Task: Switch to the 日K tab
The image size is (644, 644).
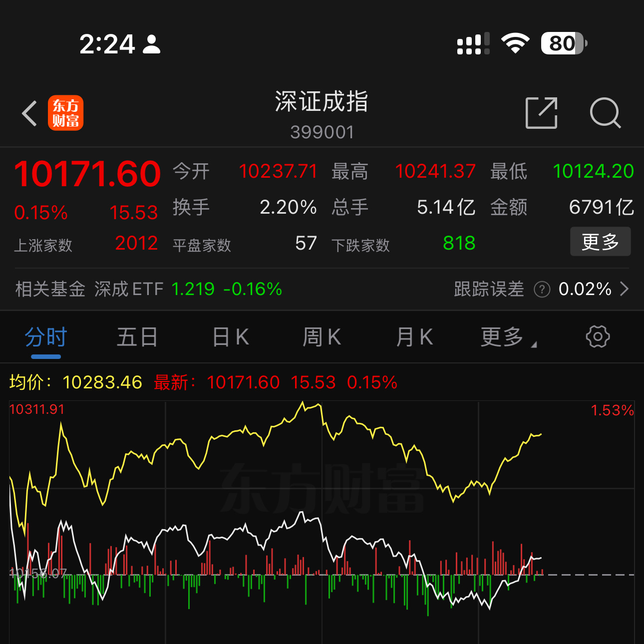Action: 231,337
